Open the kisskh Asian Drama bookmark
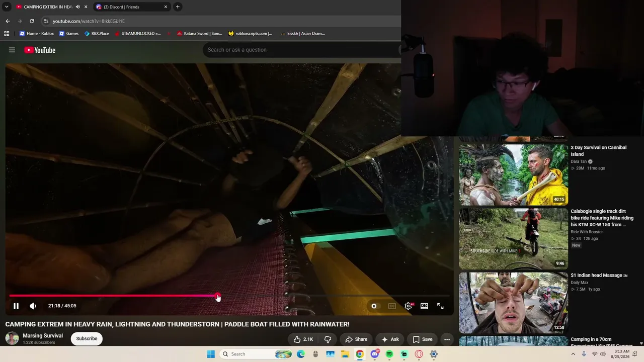 (302, 34)
